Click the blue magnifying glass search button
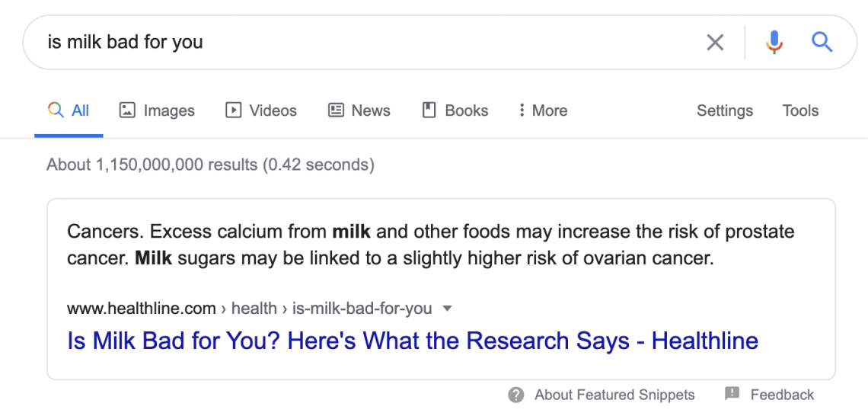 [x=822, y=42]
